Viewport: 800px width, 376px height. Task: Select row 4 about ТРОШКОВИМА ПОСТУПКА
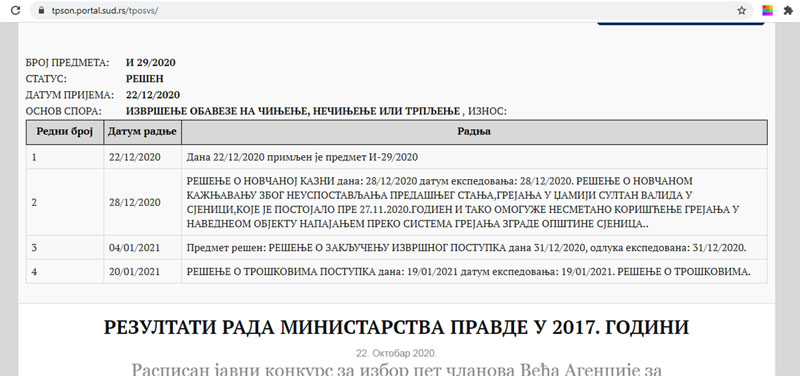396,271
